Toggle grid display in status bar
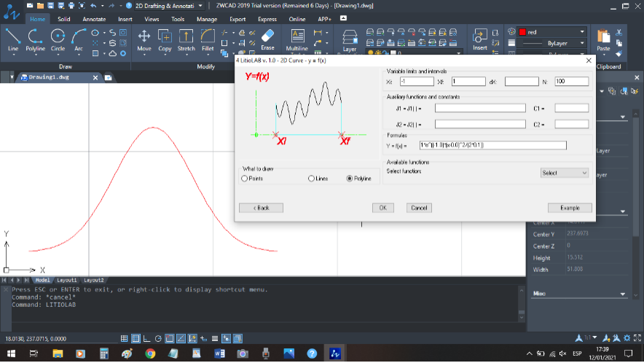This screenshot has height=363, width=644. pyautogui.click(x=124, y=339)
